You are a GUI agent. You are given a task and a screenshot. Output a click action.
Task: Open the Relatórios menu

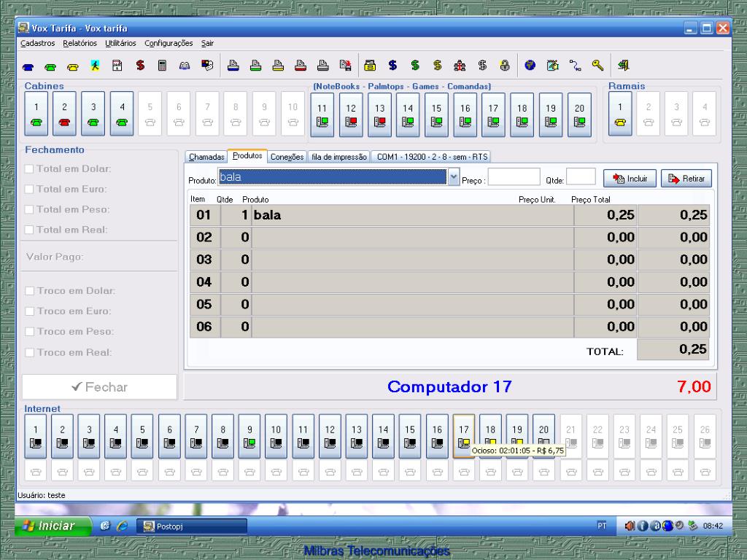tap(80, 43)
